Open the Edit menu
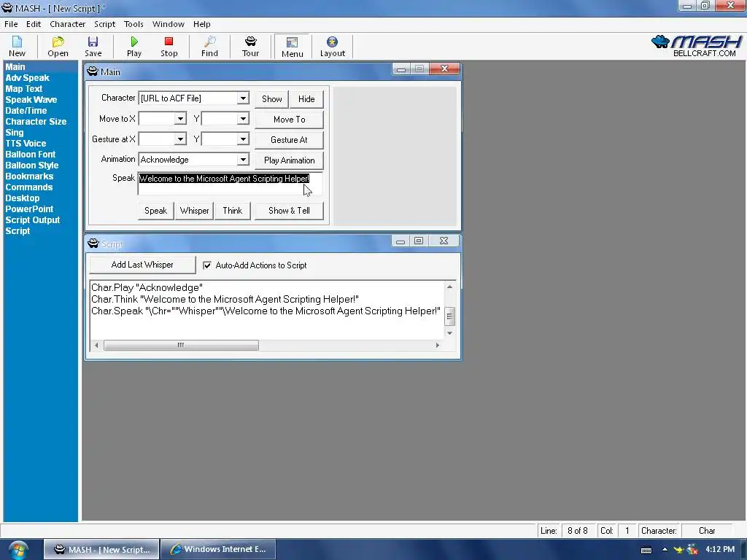Screen dimensions: 747x560 tap(34, 24)
